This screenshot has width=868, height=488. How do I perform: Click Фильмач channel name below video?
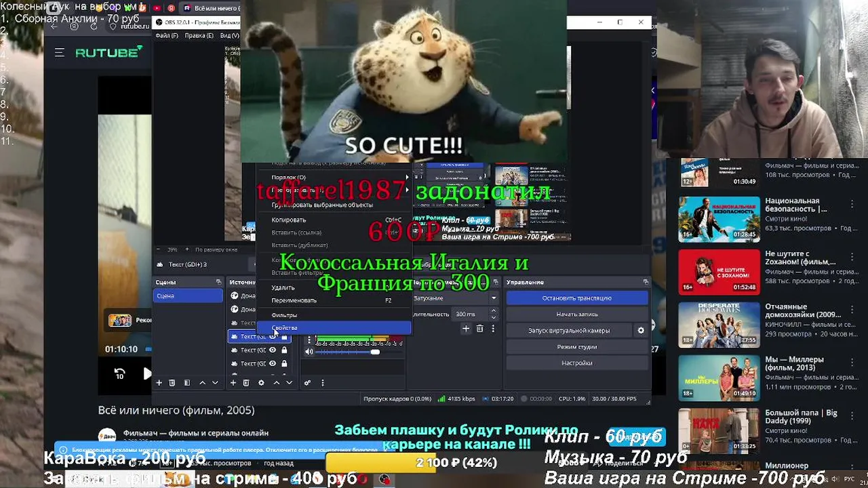pos(195,433)
